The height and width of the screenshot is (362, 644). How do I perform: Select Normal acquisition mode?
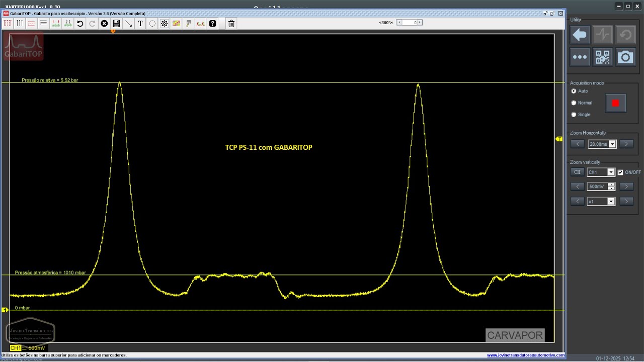tap(574, 103)
